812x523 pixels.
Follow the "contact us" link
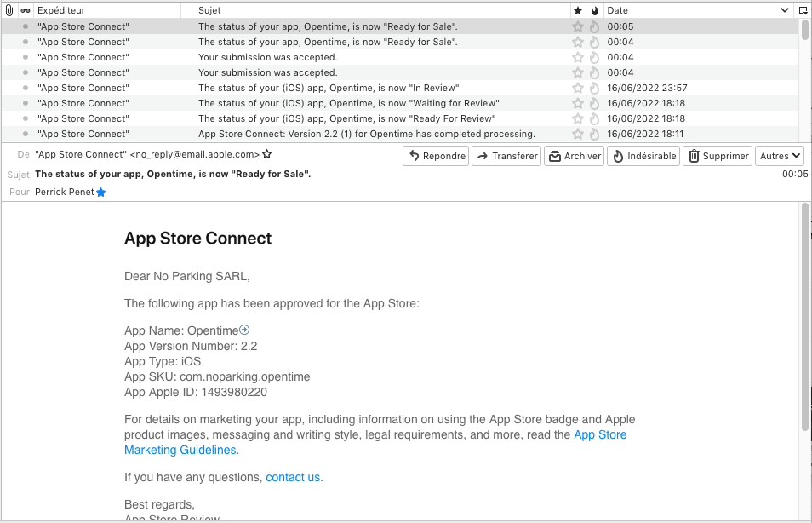tap(293, 477)
